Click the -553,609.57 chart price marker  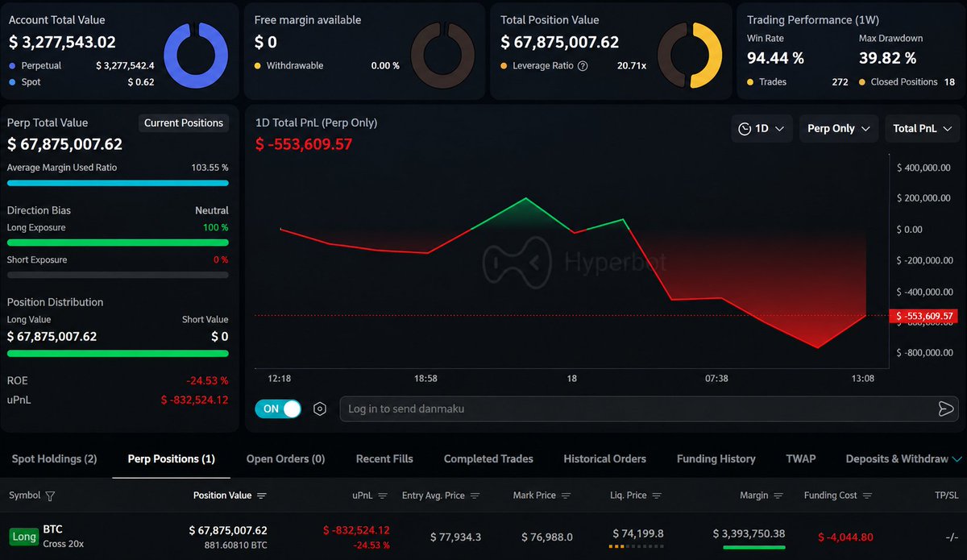click(x=923, y=316)
